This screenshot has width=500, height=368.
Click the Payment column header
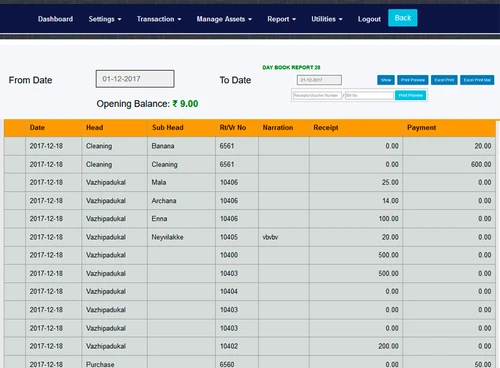(449, 128)
